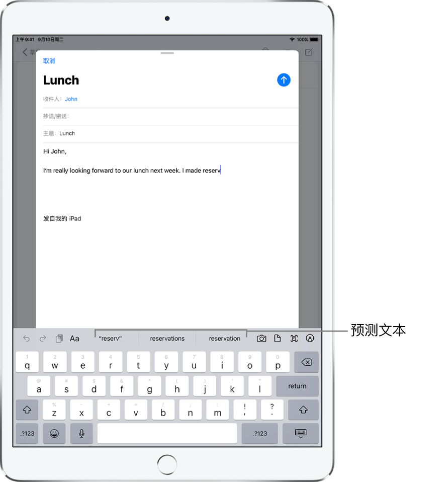Tap the blue send arrow button
The height and width of the screenshot is (482, 448).
[x=284, y=79]
